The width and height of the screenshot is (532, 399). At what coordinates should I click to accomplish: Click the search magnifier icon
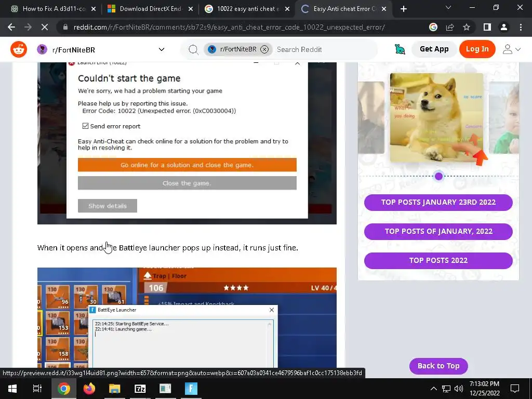pyautogui.click(x=193, y=49)
